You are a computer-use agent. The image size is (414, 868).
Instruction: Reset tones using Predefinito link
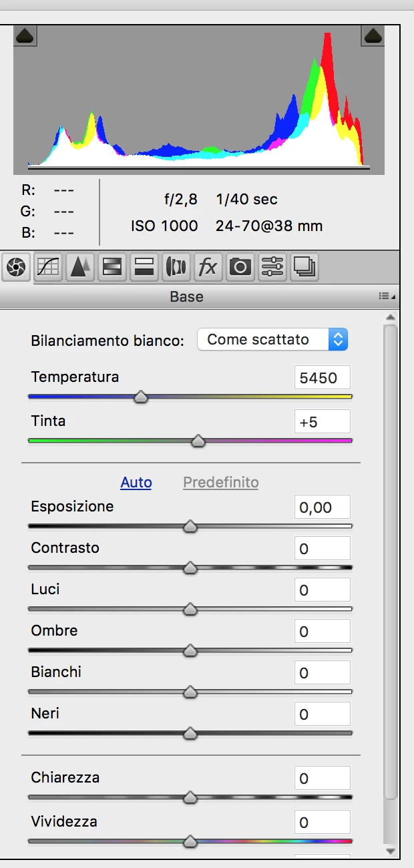click(220, 482)
